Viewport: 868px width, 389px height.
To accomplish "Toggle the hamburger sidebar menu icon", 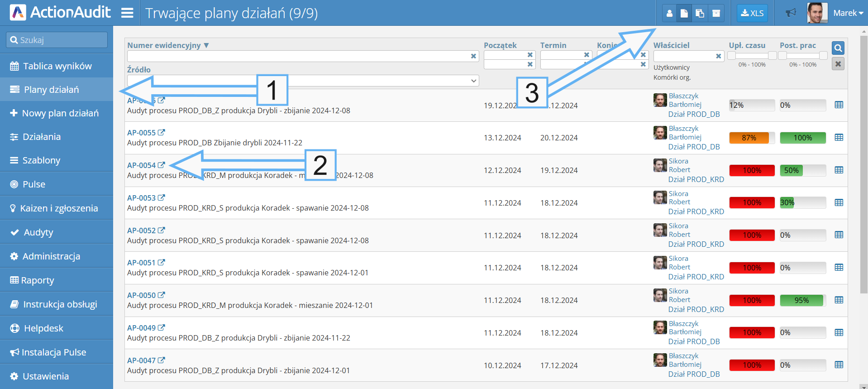I will click(127, 13).
